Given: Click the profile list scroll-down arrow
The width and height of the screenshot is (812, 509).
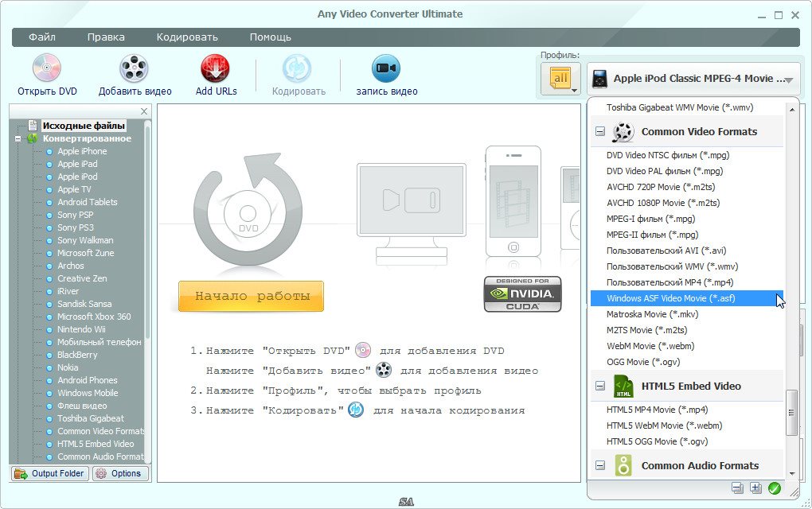Looking at the screenshot, I should coord(791,473).
